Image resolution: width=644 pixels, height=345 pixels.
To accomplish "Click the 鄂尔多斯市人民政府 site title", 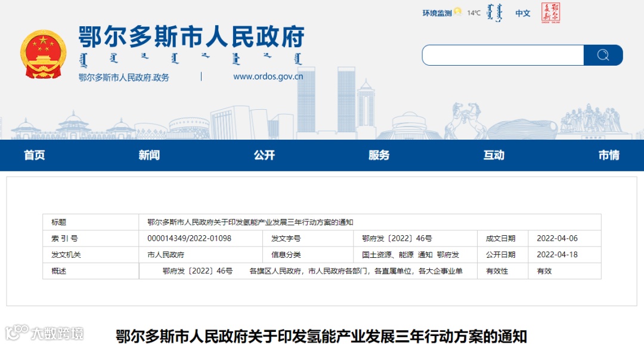I will (x=191, y=36).
